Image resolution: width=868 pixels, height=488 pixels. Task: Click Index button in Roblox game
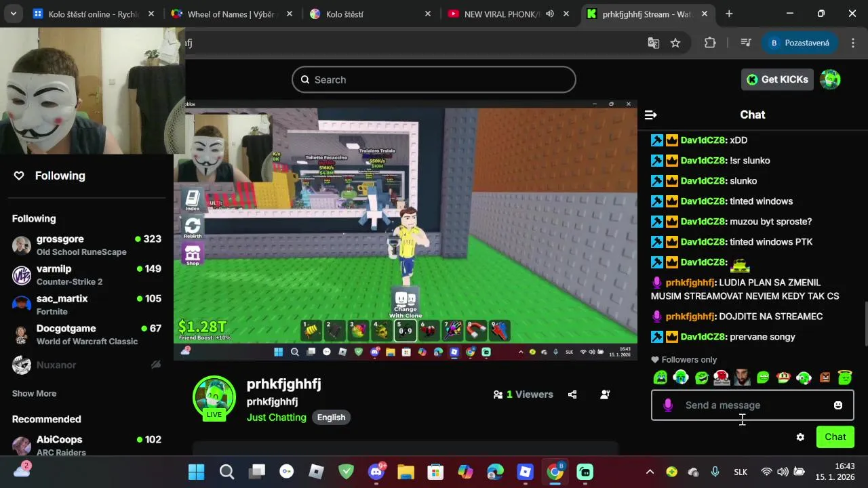tap(193, 199)
